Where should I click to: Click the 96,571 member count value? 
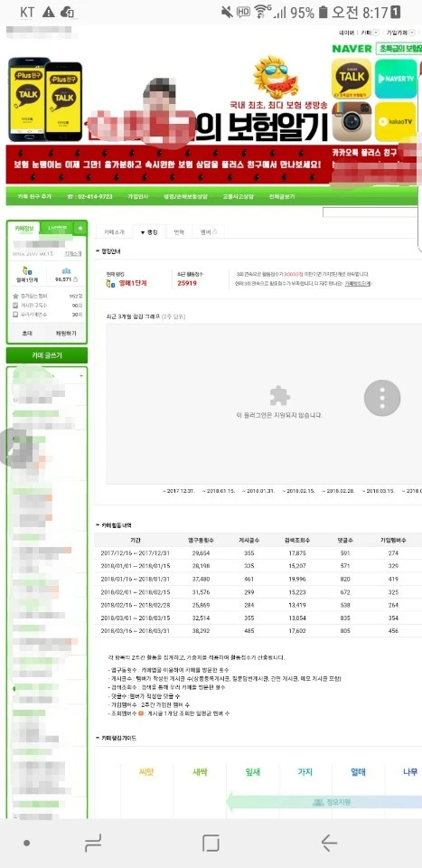(x=63, y=279)
